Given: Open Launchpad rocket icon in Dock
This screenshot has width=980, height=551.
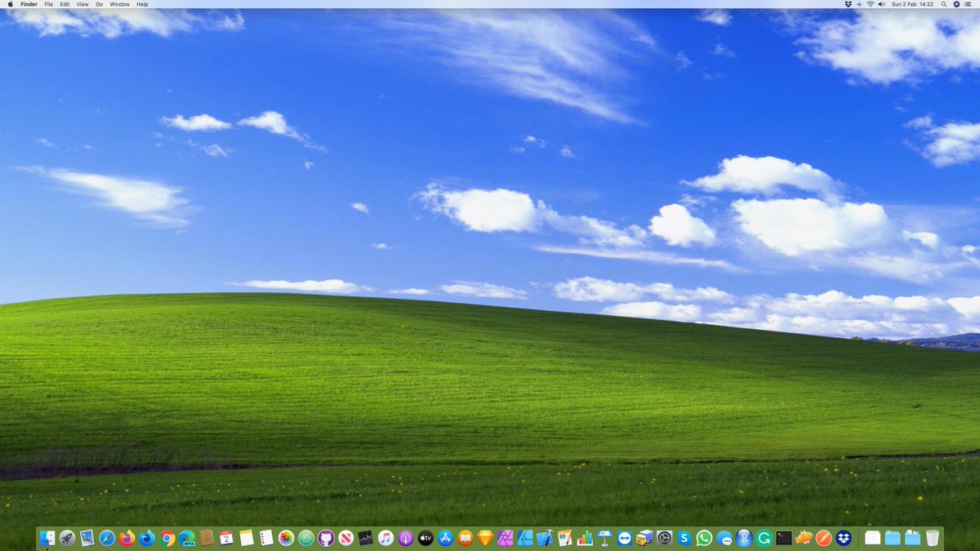Looking at the screenshot, I should (67, 538).
